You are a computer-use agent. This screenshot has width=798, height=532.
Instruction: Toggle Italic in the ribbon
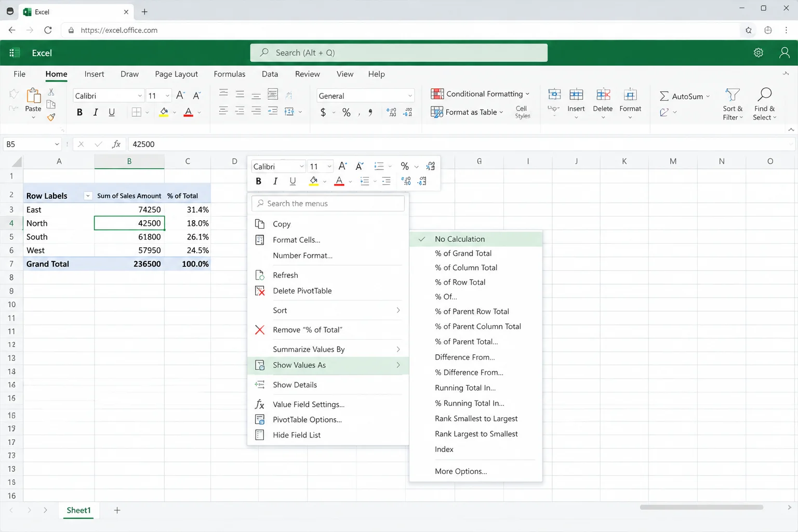[x=96, y=112]
